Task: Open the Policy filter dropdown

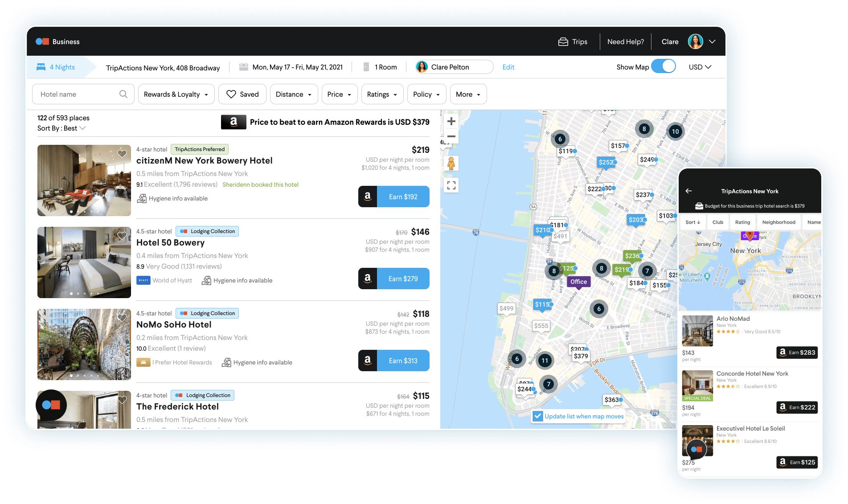Action: tap(426, 94)
